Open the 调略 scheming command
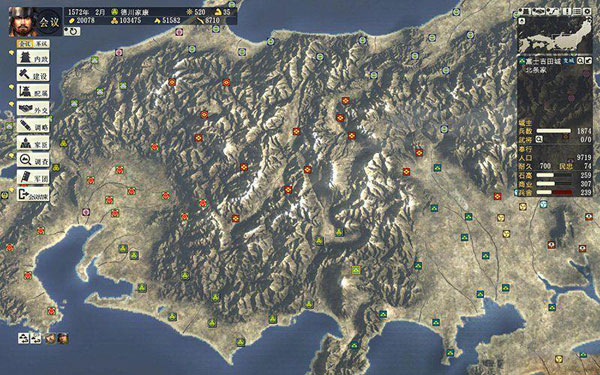This screenshot has height=375, width=600. [x=33, y=126]
